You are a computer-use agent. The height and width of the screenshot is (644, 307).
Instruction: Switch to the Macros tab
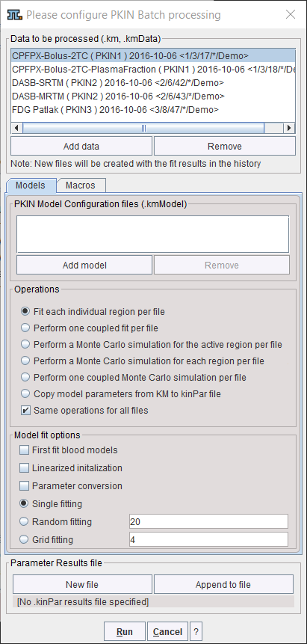(x=81, y=185)
